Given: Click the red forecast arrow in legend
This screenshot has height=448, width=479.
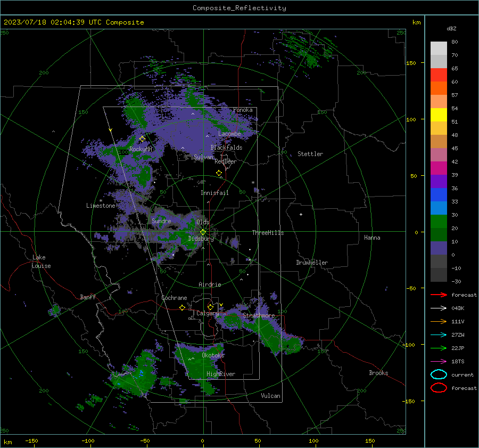Looking at the screenshot, I should tap(439, 295).
